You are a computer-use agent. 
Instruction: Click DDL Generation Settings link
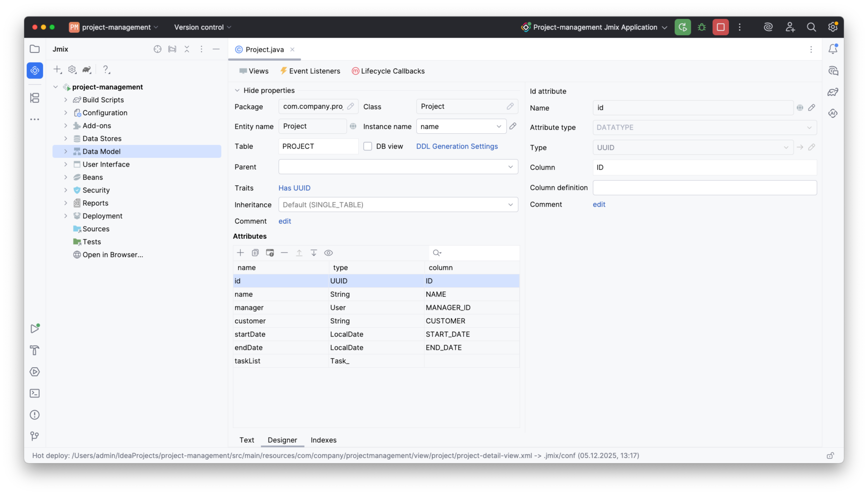pos(457,146)
